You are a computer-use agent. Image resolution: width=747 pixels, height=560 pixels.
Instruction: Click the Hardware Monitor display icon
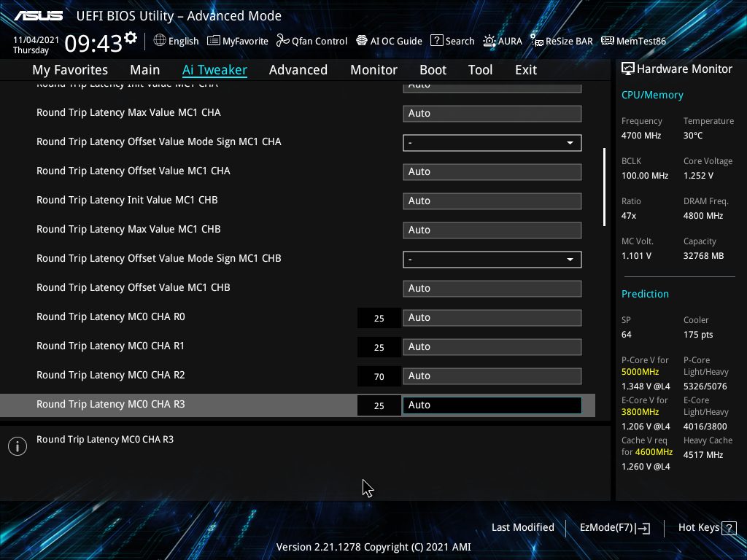[628, 69]
